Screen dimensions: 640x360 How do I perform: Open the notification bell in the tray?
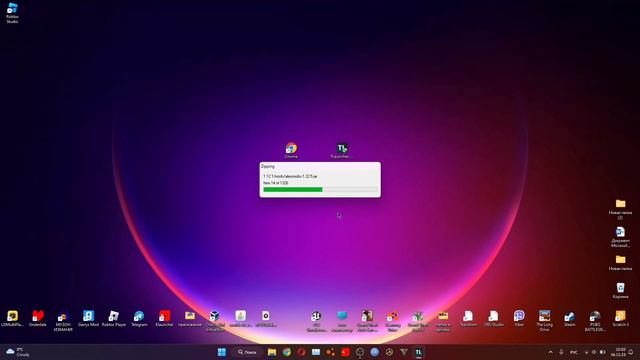pyautogui.click(x=631, y=352)
